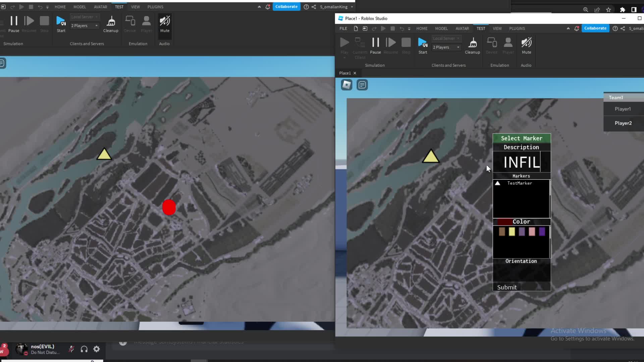644x362 pixels.
Task: Select TestMarker in the Markers list
Action: [x=519, y=183]
